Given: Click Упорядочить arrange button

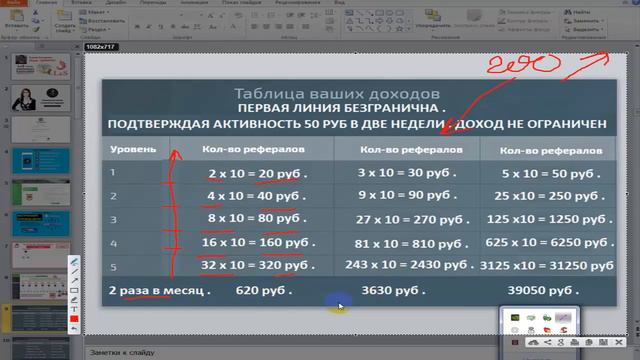Looking at the screenshot, I should click(433, 19).
